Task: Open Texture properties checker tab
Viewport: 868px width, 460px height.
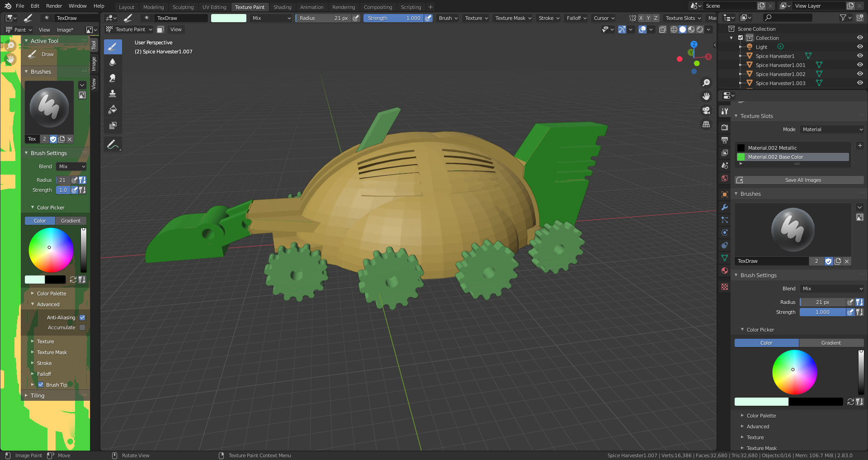Action: tap(725, 287)
